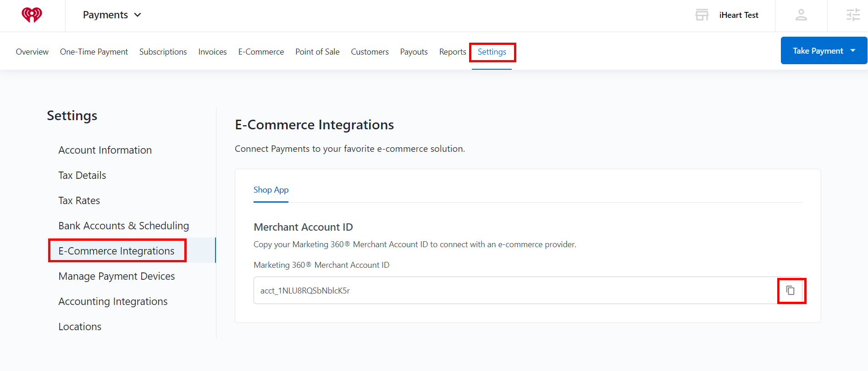Go to the Reports tab

coord(453,52)
